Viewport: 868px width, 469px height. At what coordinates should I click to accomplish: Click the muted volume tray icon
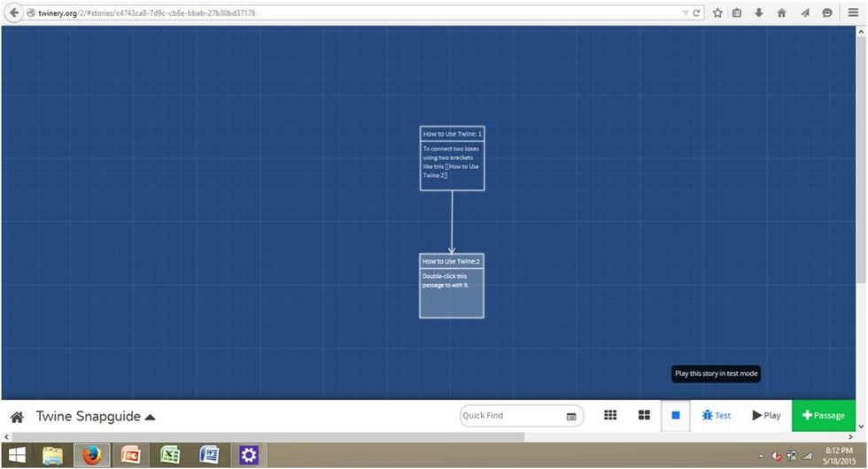777,457
